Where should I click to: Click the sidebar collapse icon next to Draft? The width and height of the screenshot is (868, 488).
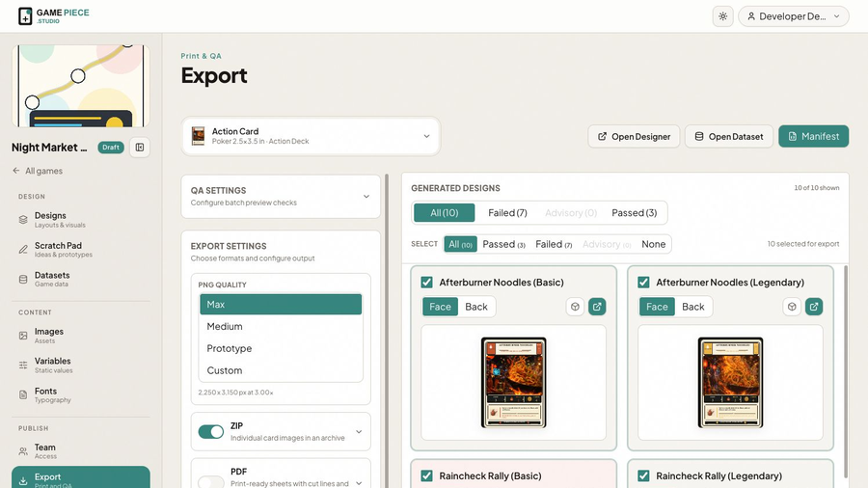pyautogui.click(x=140, y=148)
